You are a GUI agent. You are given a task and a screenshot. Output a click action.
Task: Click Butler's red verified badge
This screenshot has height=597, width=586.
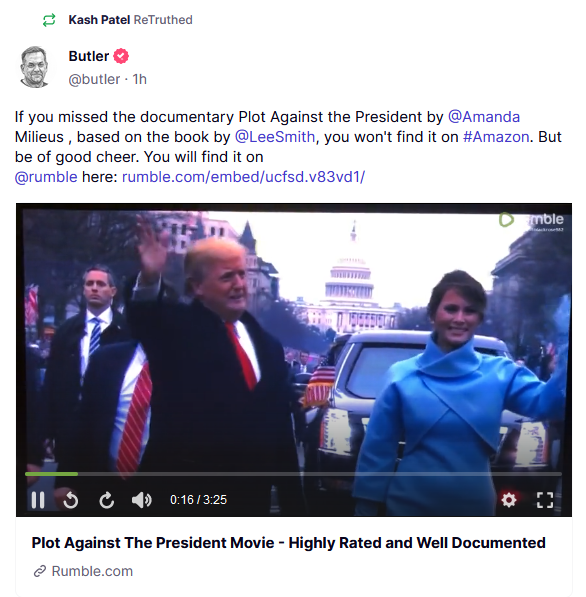click(121, 56)
